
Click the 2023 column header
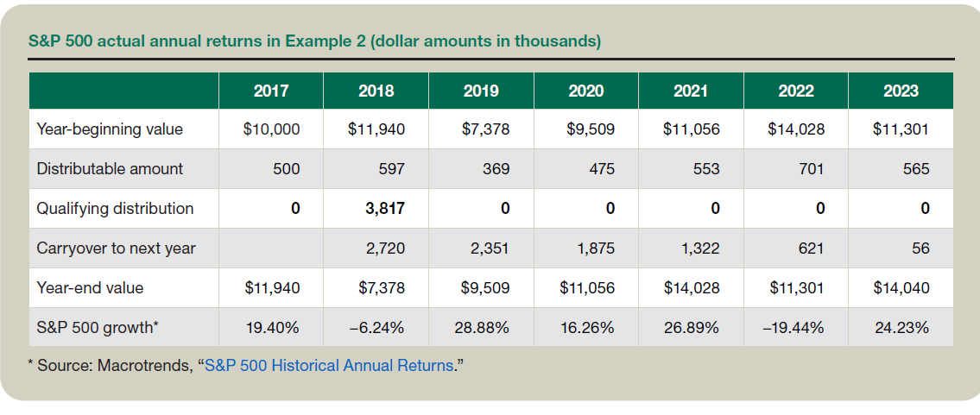click(x=901, y=91)
